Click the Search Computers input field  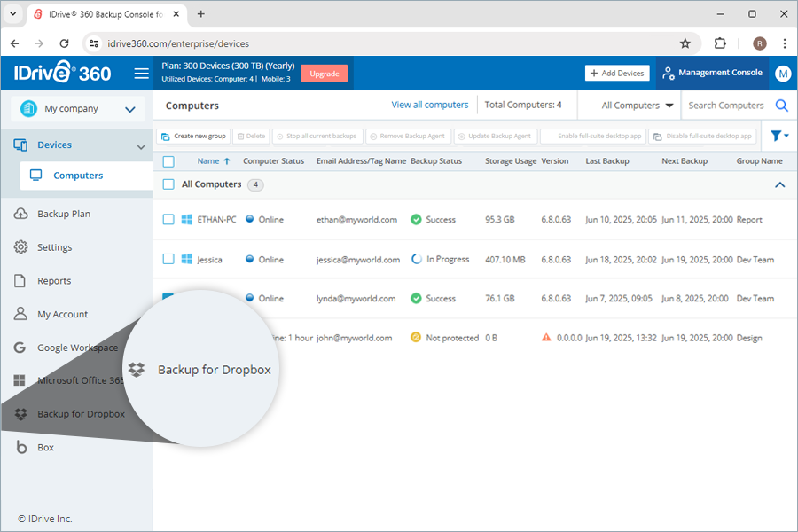(x=725, y=106)
